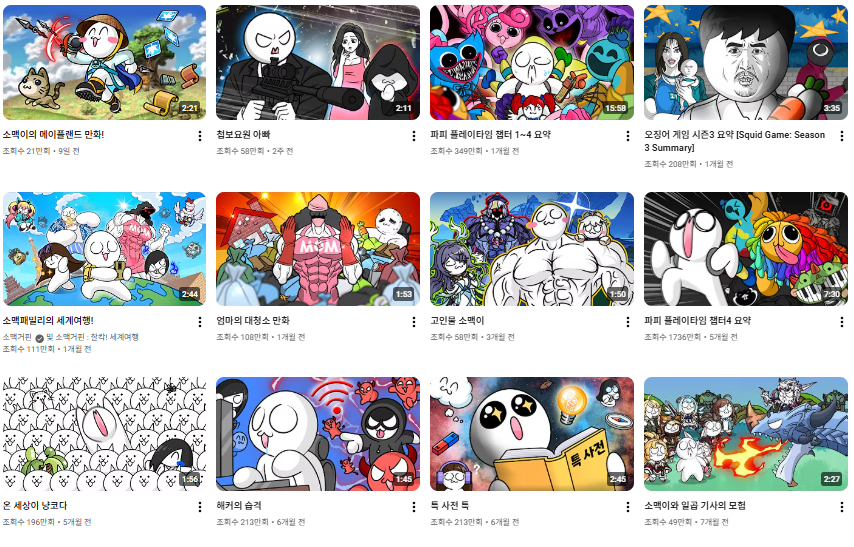This screenshot has width=854, height=547.
Task: Open options menu for 소맥이의 메이플랜드 만화 video
Action: [x=200, y=136]
